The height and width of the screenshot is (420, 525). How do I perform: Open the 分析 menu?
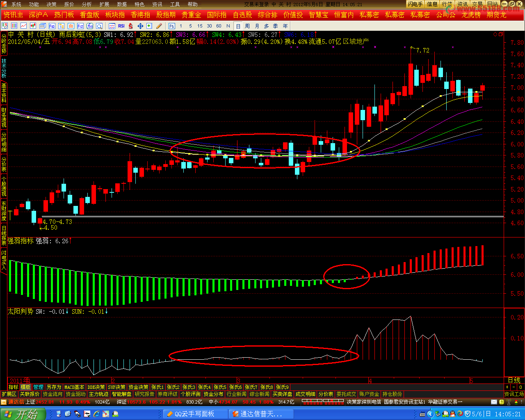87,5
